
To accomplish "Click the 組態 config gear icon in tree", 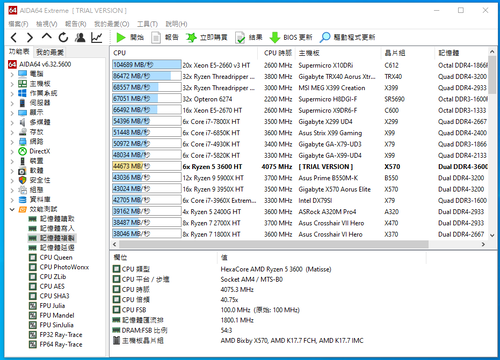I will point(22,190).
